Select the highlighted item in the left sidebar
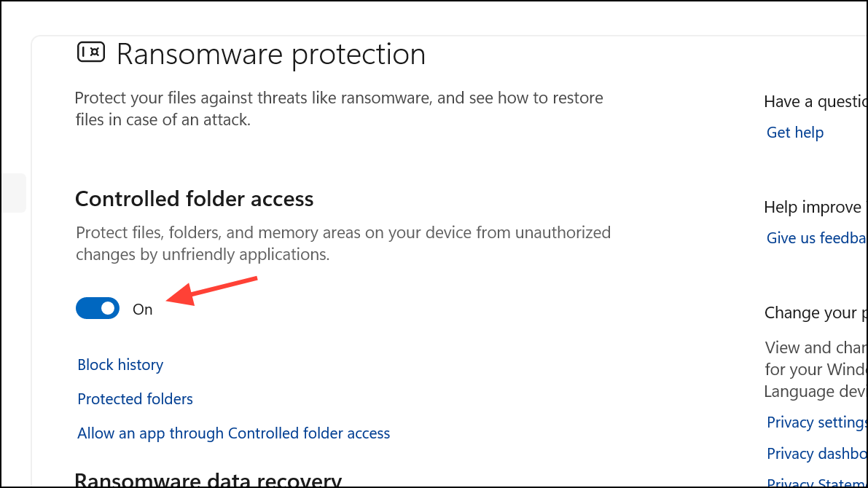Viewport: 868px width, 488px height. point(13,193)
